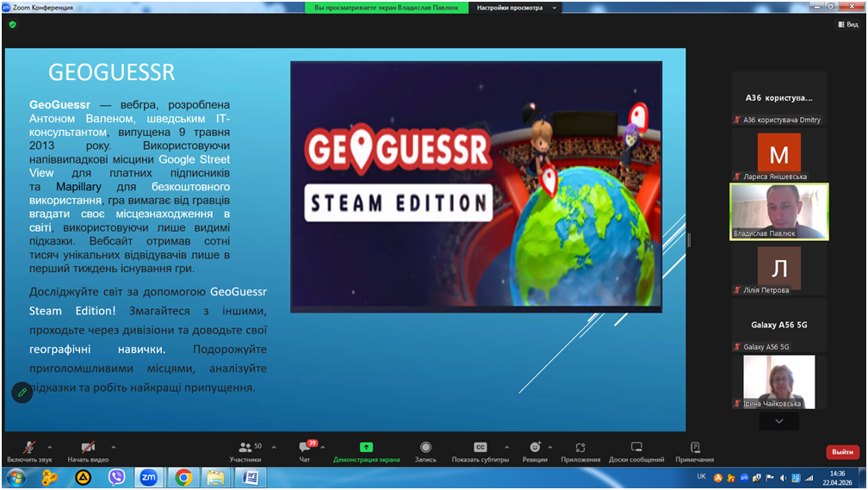Viewport: 868px width, 490px height.
Task: Click the red Выйти leave button
Action: tap(842, 452)
